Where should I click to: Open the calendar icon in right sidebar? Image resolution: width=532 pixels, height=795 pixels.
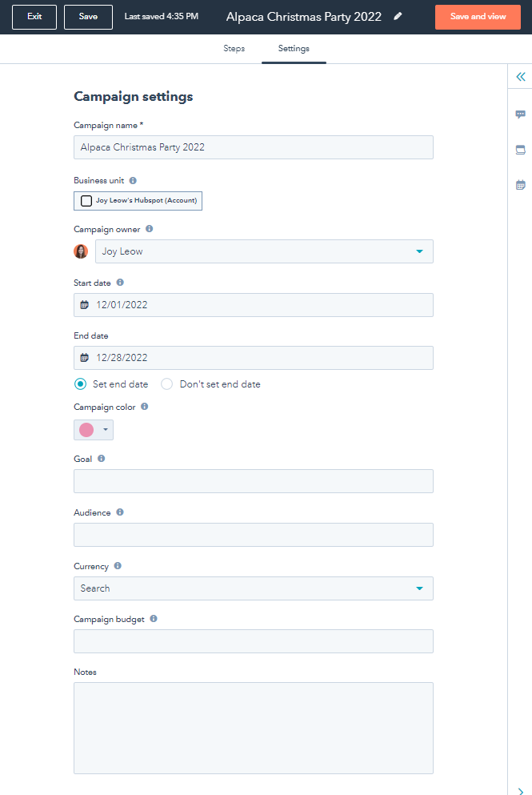[520, 185]
